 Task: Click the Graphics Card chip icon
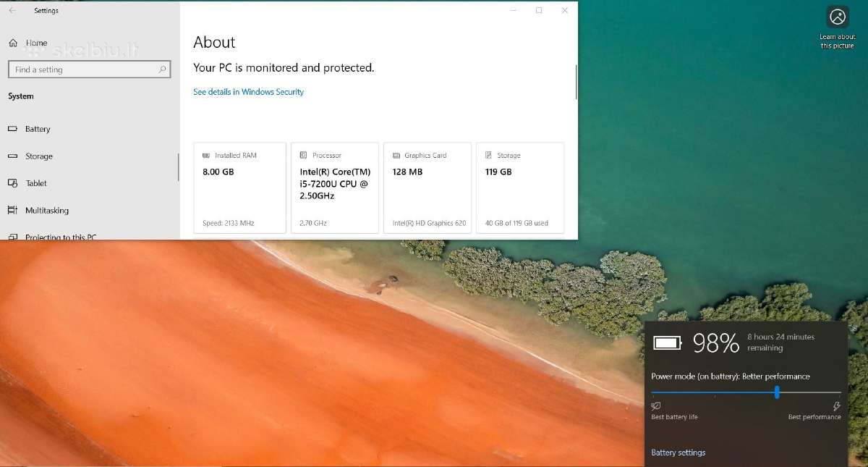[396, 156]
